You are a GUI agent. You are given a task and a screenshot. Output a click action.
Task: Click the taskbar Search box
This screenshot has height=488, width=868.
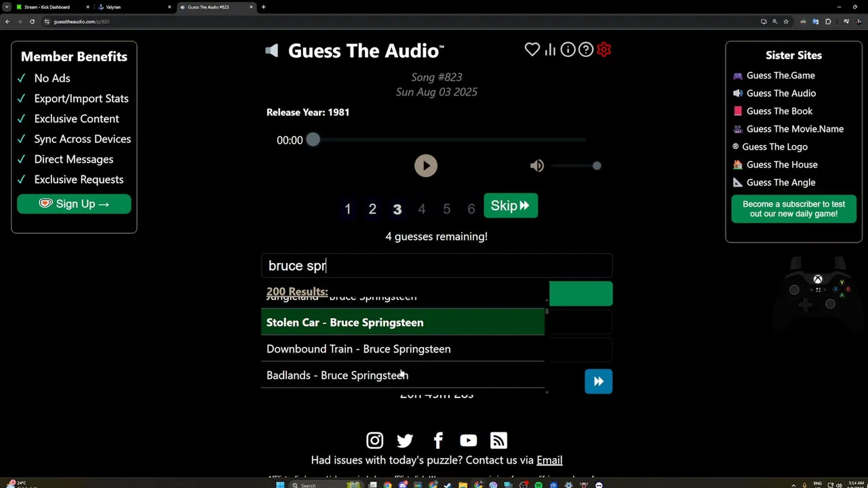coord(327,485)
